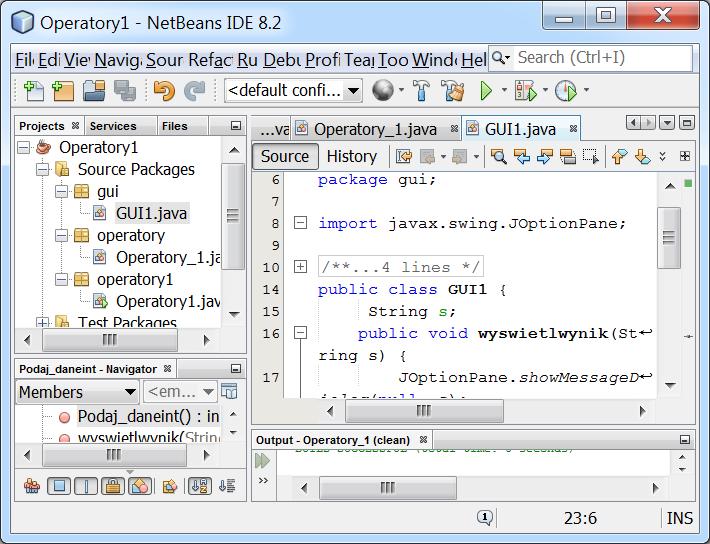Close the GUI1.java tab

tap(573, 129)
